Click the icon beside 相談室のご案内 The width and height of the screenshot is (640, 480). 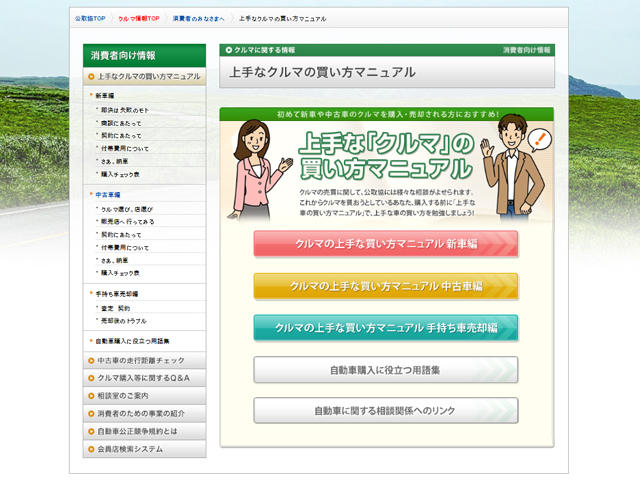click(x=91, y=396)
